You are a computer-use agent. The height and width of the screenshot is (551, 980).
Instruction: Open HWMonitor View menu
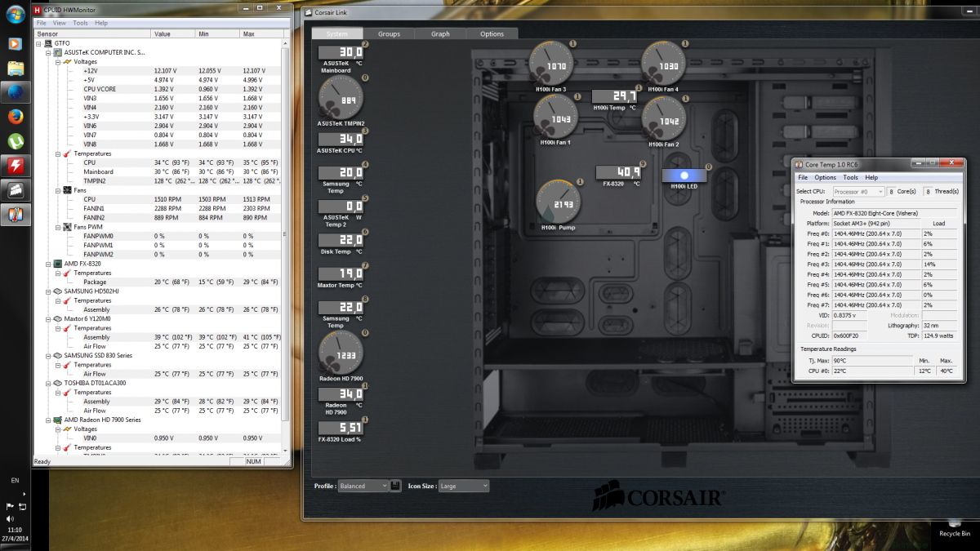coord(60,23)
